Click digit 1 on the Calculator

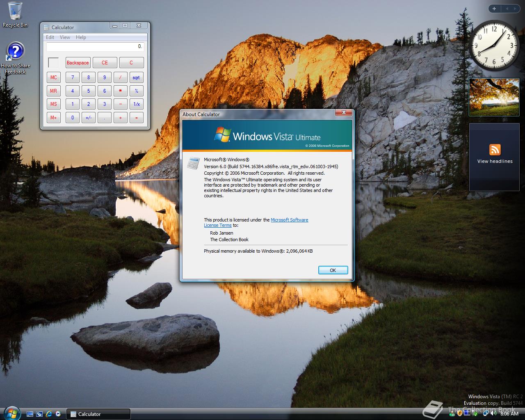(x=73, y=104)
